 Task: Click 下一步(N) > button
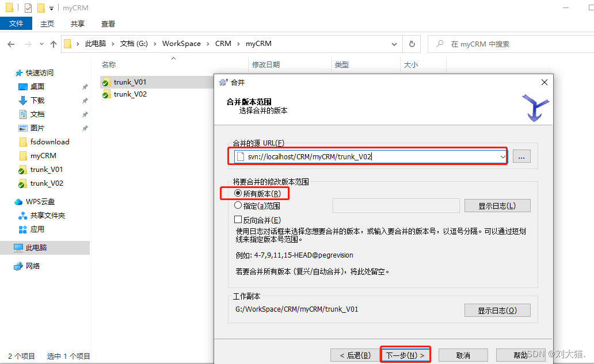[405, 355]
